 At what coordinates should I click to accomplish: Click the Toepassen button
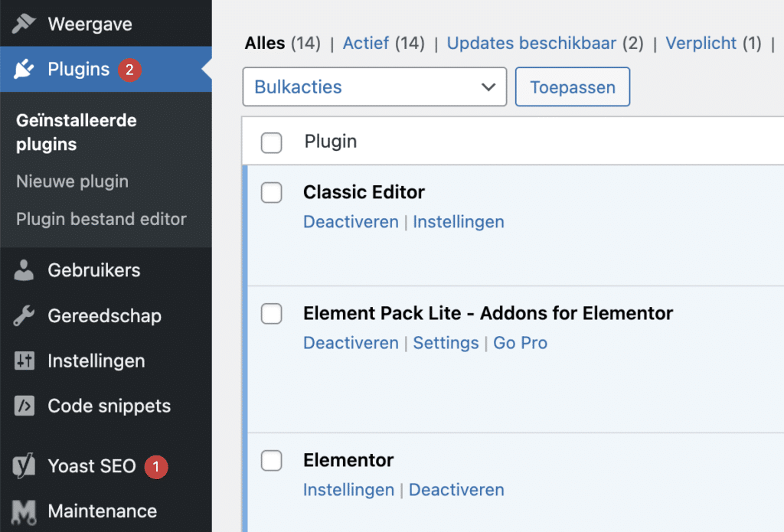click(573, 87)
